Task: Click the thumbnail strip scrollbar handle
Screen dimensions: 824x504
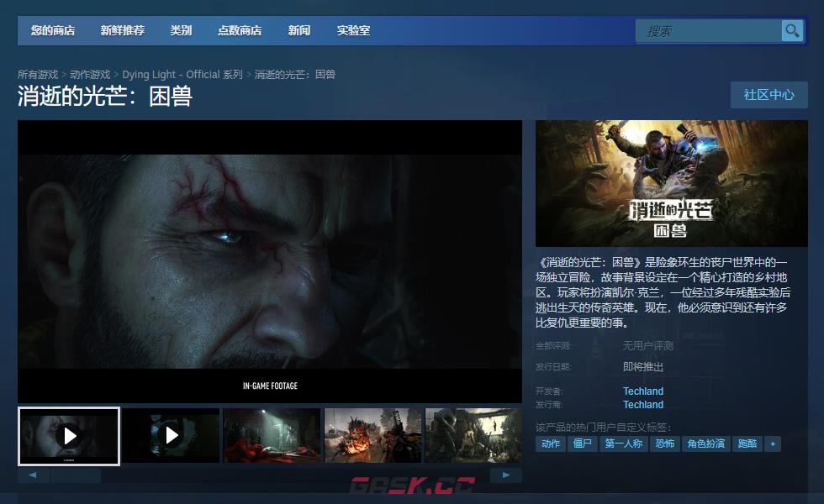Action: [77, 475]
